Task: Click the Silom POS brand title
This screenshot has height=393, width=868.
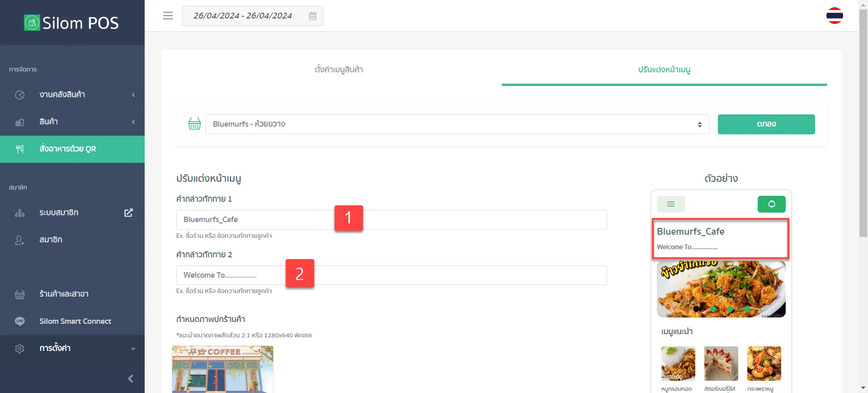Action: coord(80,23)
